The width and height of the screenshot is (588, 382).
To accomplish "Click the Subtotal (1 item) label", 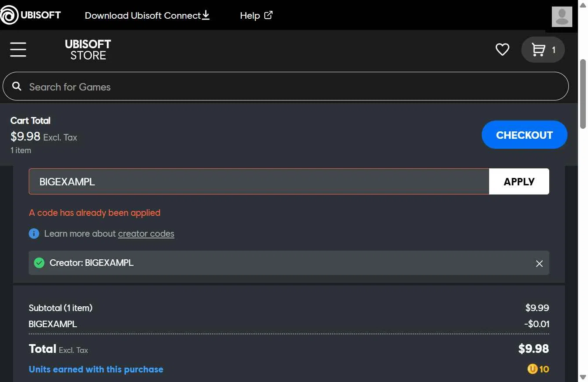I will pyautogui.click(x=61, y=308).
